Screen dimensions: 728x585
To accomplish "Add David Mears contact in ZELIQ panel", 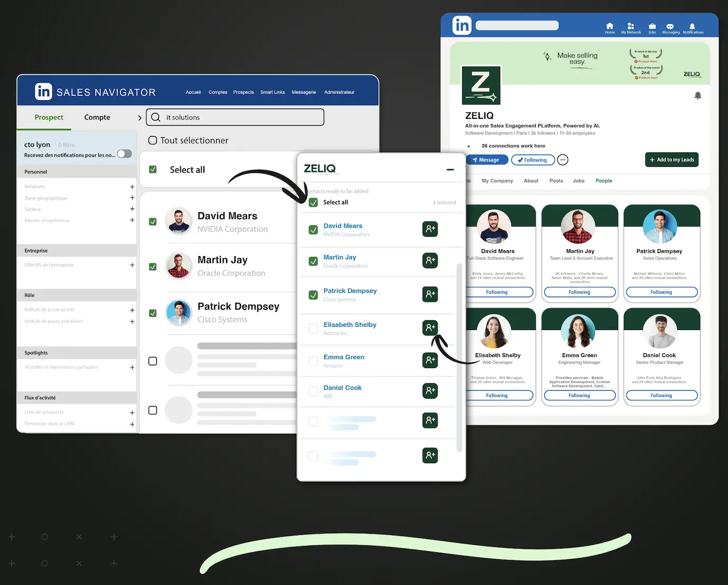I will 430,229.
